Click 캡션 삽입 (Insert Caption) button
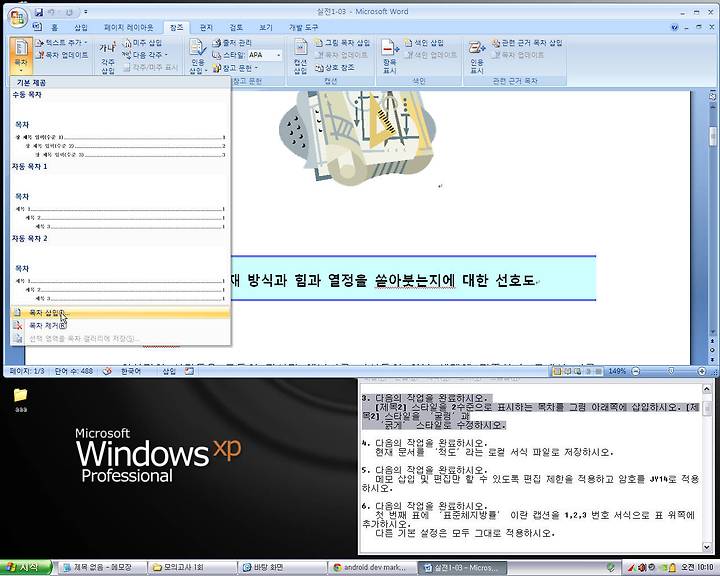 [x=300, y=57]
